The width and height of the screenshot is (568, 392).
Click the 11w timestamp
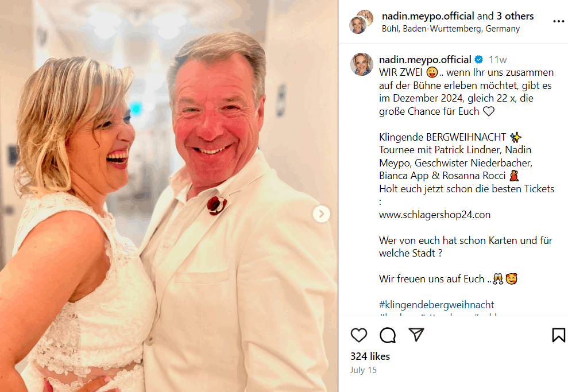pyautogui.click(x=497, y=60)
